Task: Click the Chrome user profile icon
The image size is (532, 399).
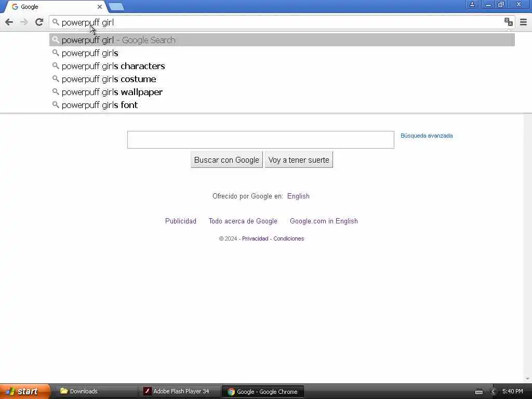Action: (x=472, y=4)
